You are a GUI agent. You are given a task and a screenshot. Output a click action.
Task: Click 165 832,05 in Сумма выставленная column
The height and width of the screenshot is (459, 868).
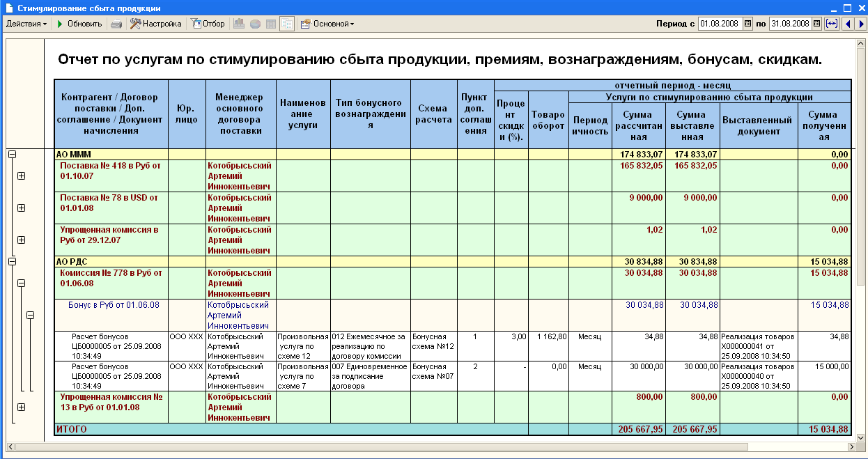[693, 176]
